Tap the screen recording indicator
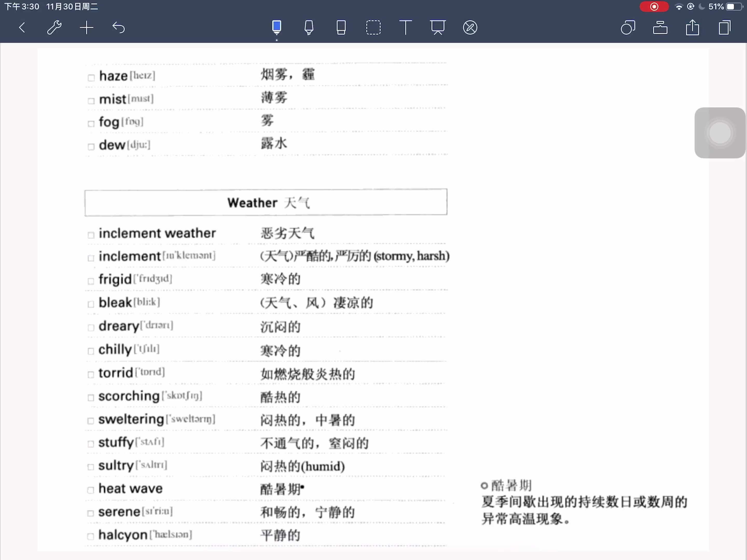The image size is (747, 560). (x=654, y=7)
